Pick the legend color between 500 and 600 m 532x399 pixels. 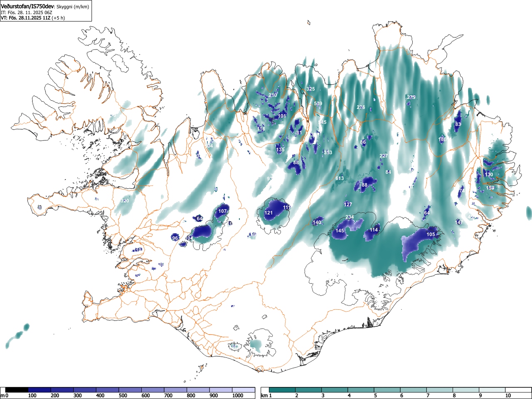tap(130, 390)
